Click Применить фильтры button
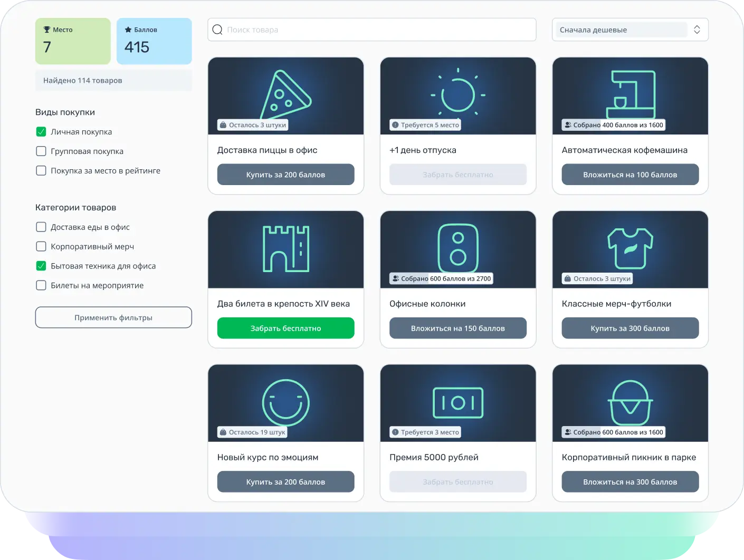 point(113,317)
